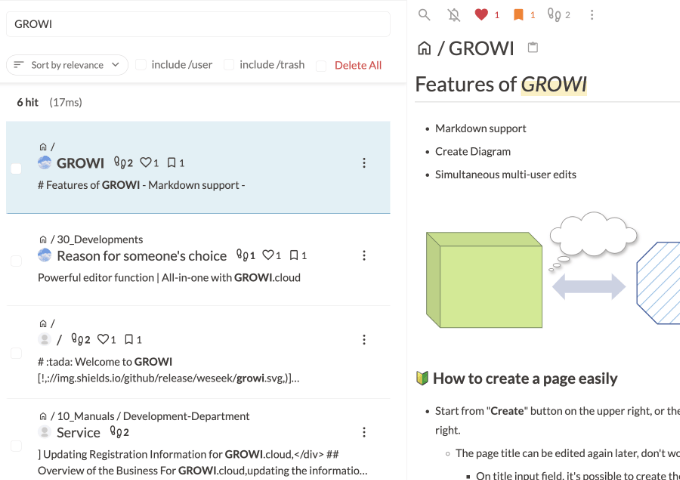Open three-dot menu on Service result

[x=364, y=432]
